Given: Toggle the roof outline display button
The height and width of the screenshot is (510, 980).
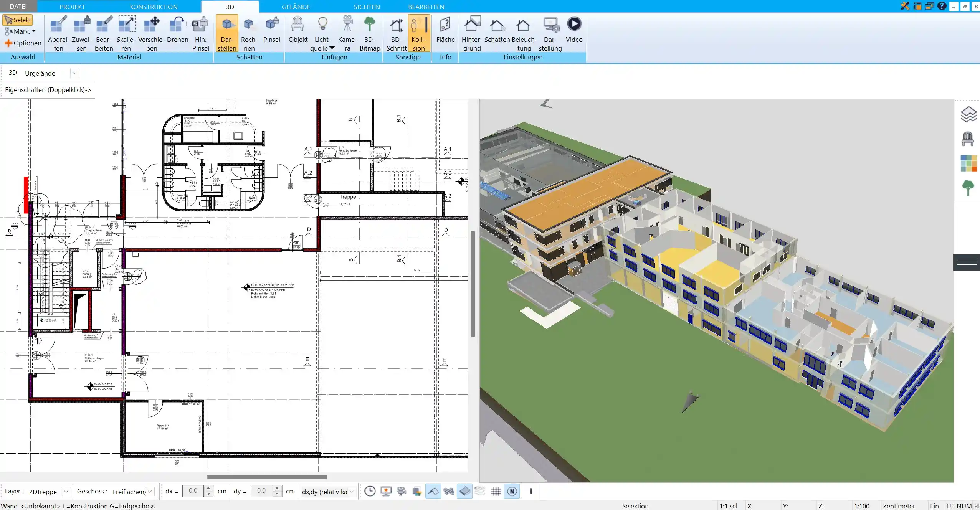Looking at the screenshot, I should coord(433,491).
